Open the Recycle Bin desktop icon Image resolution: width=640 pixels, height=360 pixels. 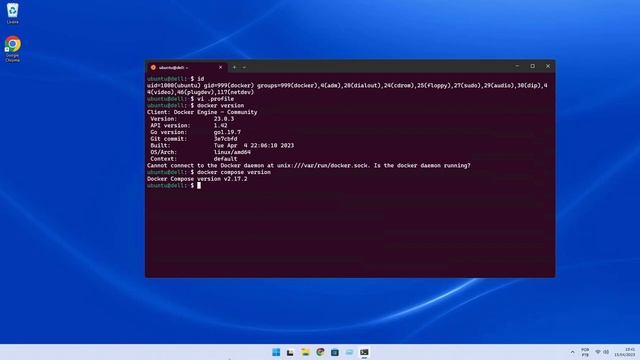point(13,13)
